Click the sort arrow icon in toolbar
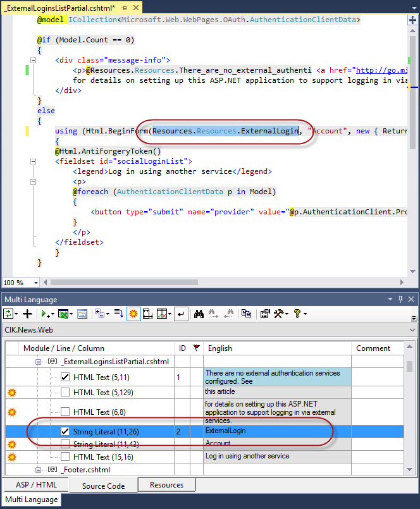420x509 pixels. [x=118, y=314]
